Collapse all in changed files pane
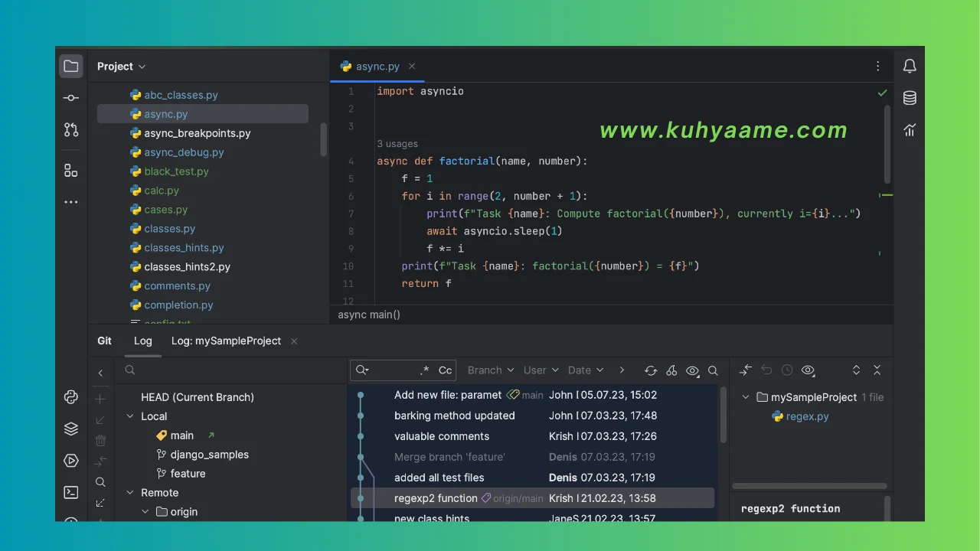Viewport: 980px width, 551px height. point(877,370)
